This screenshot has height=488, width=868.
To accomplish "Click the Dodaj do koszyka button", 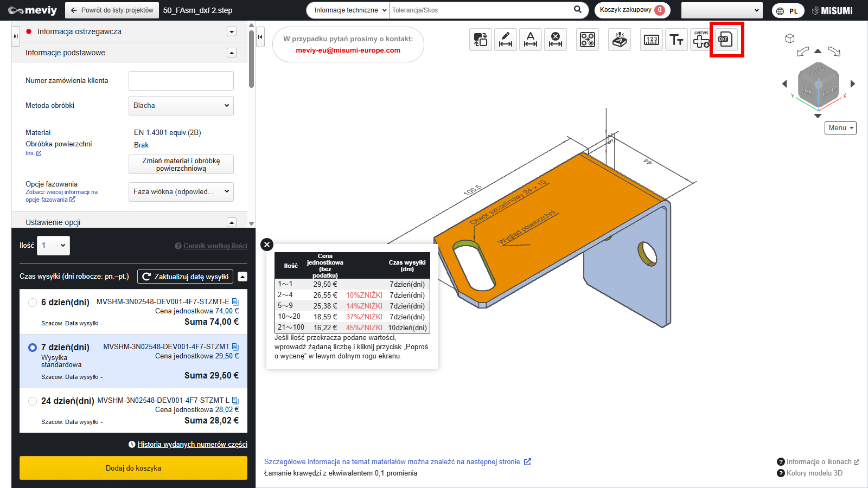I will pos(133,468).
